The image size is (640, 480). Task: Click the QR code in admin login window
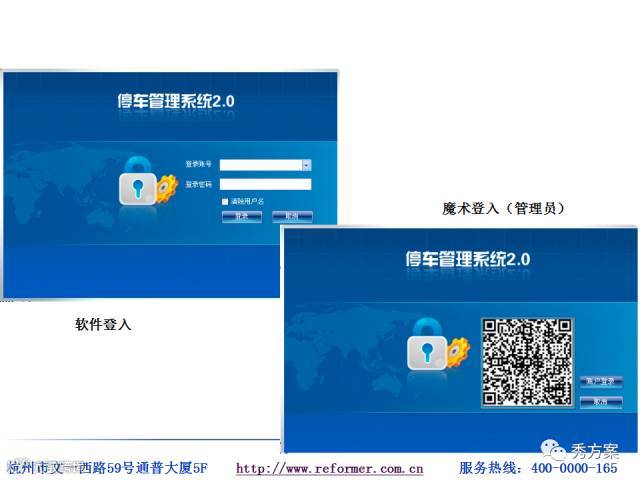click(x=527, y=362)
